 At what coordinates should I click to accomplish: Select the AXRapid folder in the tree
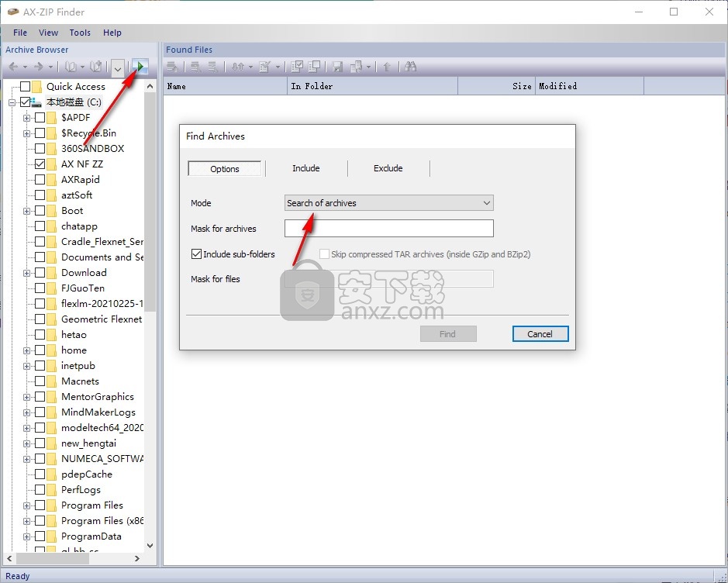pos(81,180)
